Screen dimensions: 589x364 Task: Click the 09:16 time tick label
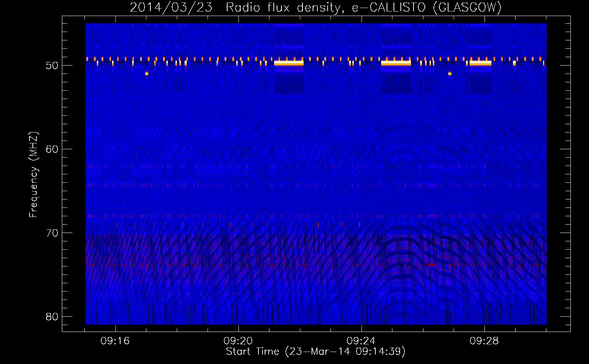(x=115, y=341)
